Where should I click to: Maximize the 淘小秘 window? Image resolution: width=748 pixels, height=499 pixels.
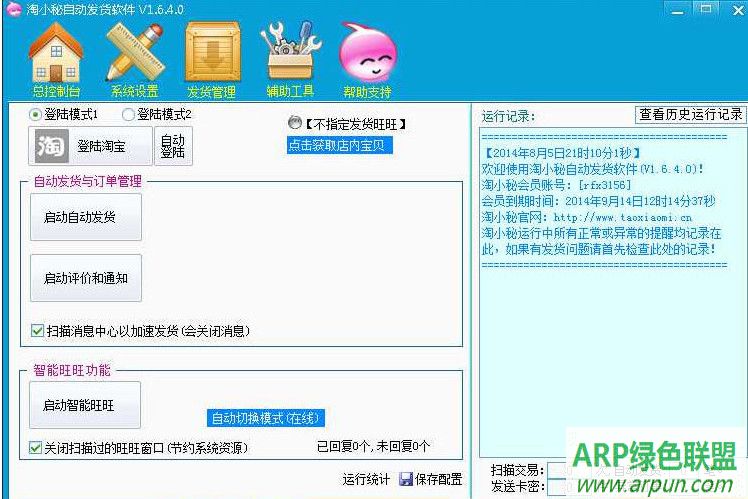(706, 9)
